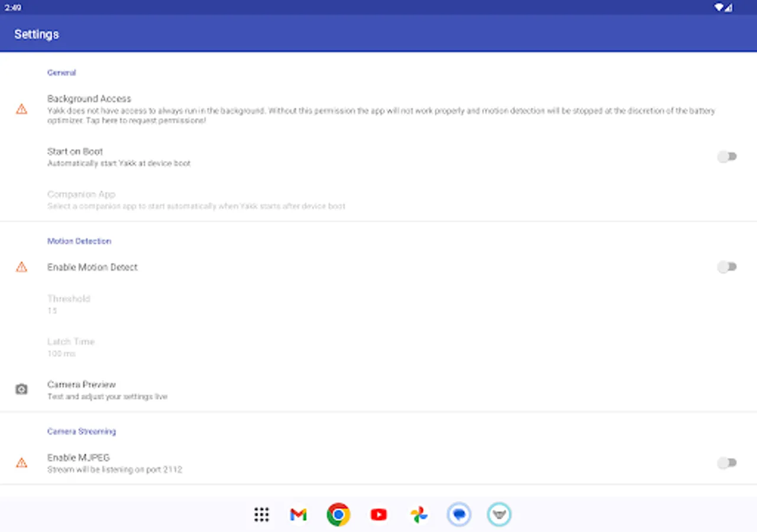Viewport: 757px width, 532px height.
Task: Tap Background Access to request permissions
Action: 177,109
